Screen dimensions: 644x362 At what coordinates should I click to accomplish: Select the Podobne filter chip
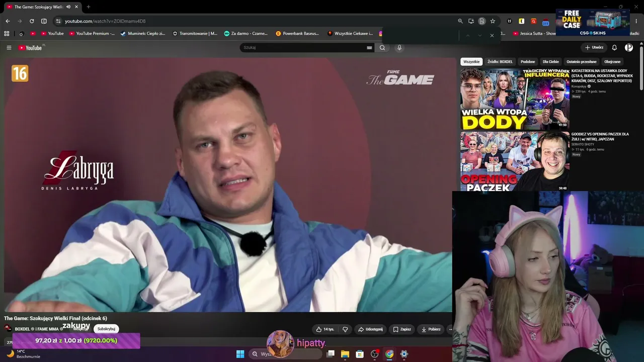coord(528,62)
